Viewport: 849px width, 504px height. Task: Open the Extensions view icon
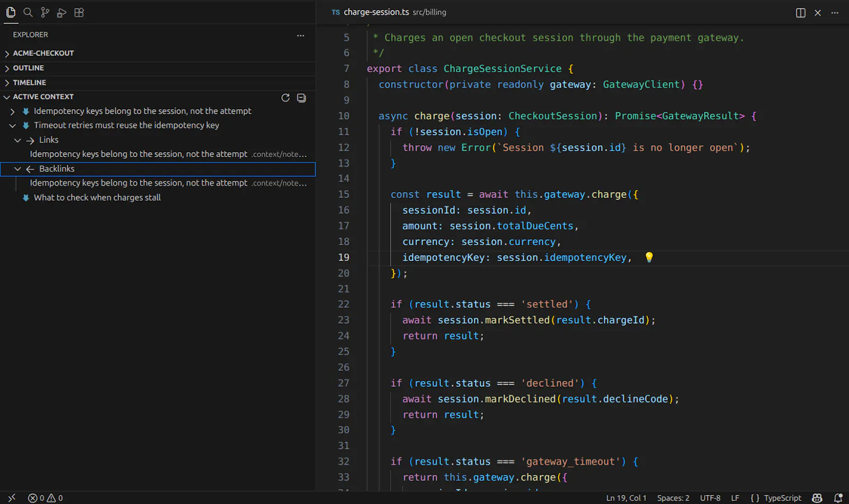click(79, 12)
